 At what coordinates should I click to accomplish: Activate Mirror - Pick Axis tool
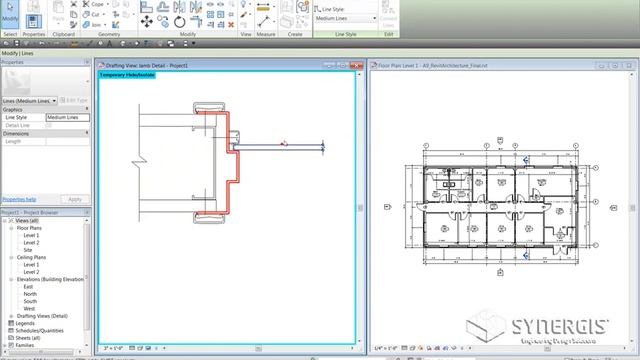tap(180, 7)
